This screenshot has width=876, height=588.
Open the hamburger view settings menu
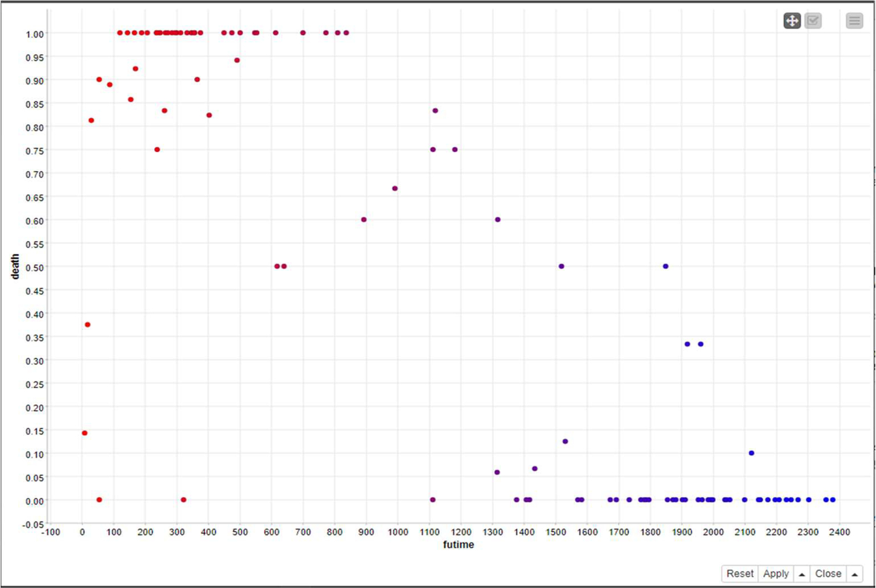pyautogui.click(x=854, y=21)
